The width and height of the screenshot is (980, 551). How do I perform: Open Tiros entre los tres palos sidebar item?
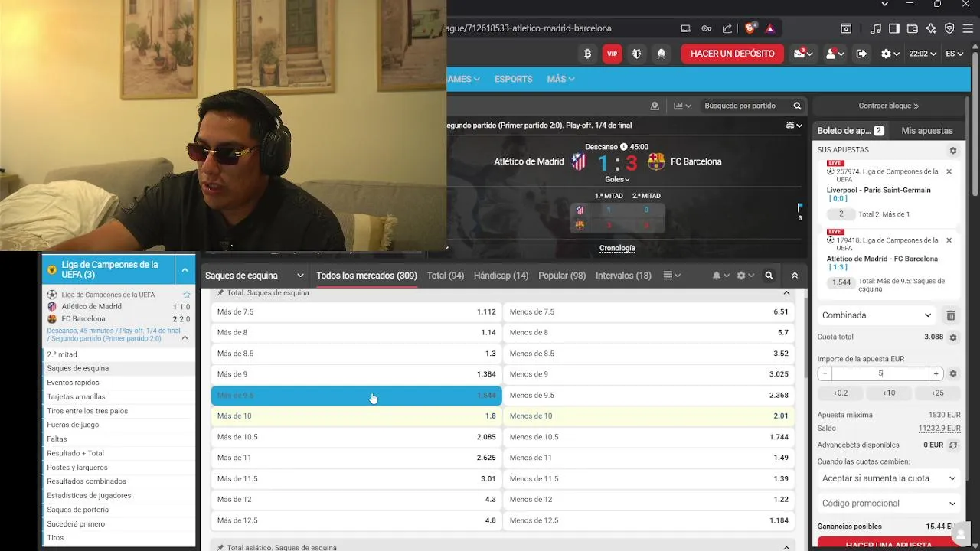[x=119, y=411]
